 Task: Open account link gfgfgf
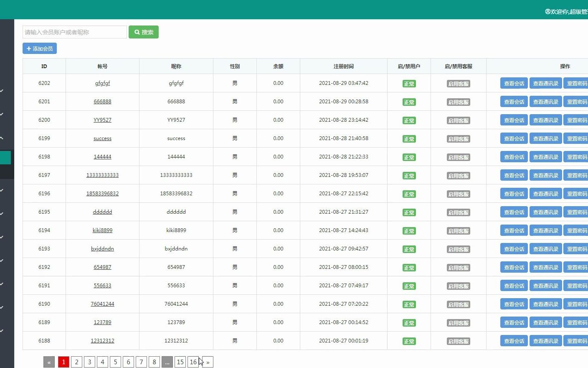[102, 83]
